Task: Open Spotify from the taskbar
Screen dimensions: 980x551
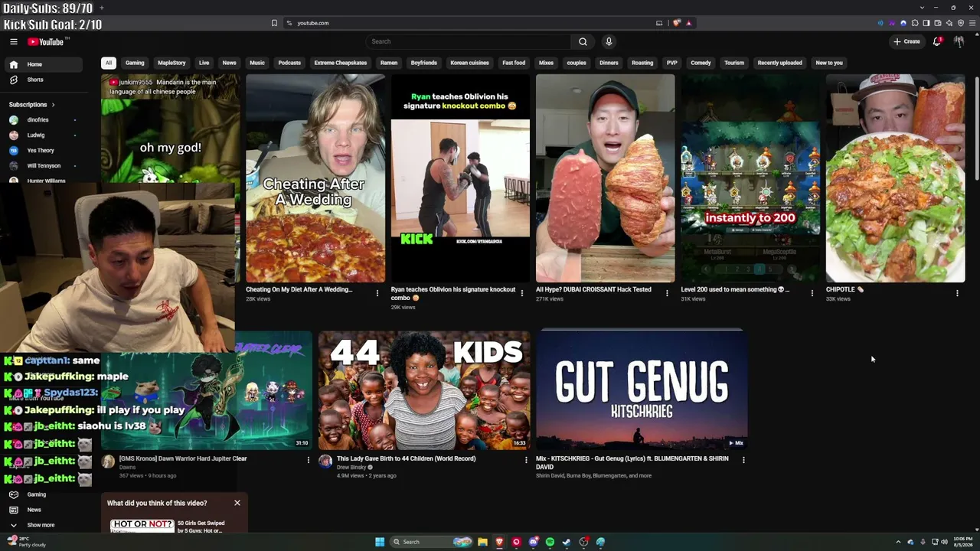Action: (x=550, y=542)
